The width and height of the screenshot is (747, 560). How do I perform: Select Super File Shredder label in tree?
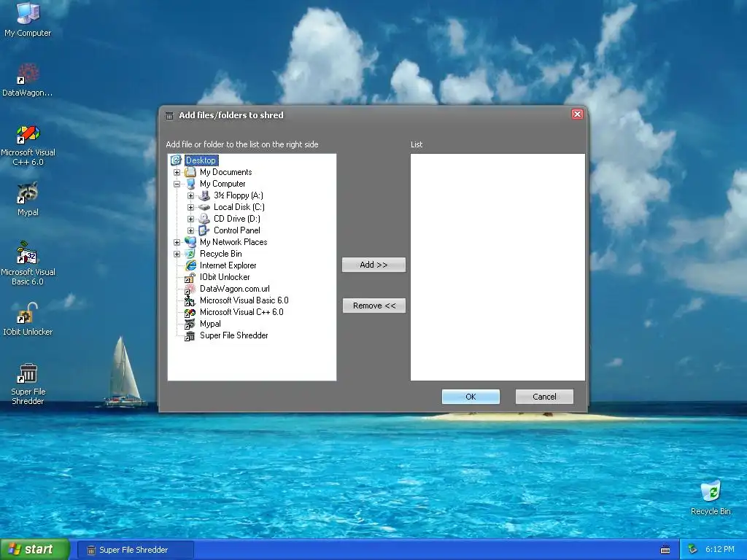pos(234,335)
